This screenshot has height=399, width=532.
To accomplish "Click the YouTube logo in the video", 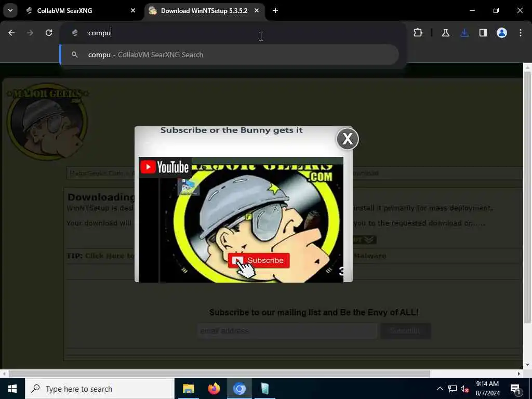I will [165, 167].
